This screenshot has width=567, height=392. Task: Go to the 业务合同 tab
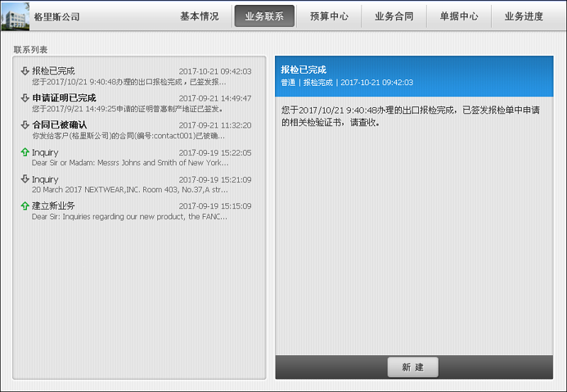click(394, 16)
